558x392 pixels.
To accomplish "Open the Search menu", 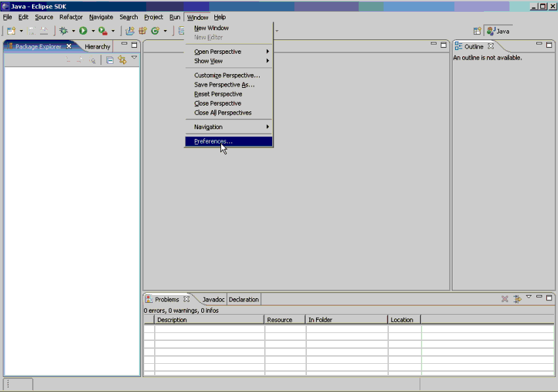I will coord(129,17).
